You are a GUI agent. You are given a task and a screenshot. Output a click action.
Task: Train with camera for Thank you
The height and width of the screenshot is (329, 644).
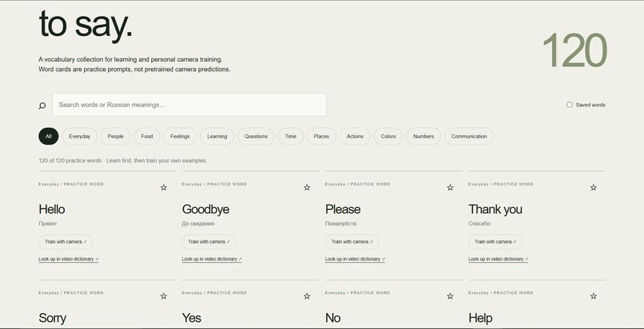click(x=495, y=242)
